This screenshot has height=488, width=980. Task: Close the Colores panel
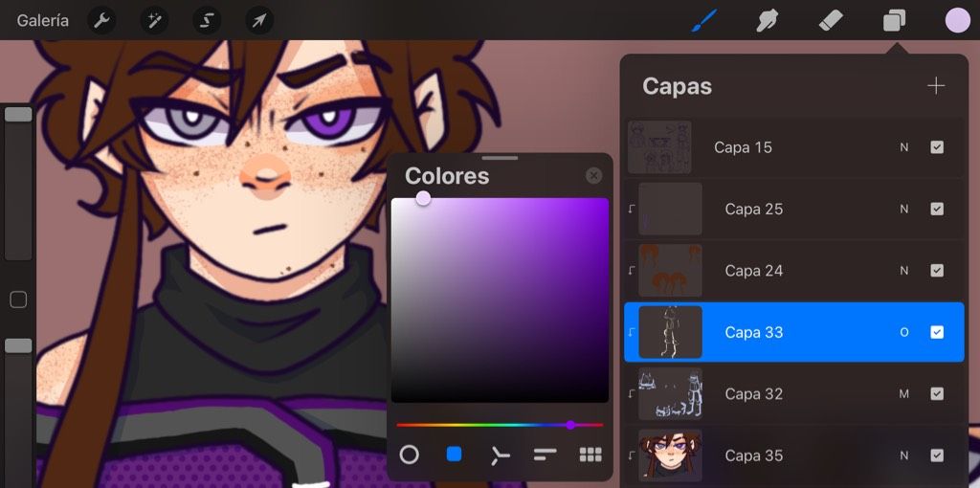593,175
